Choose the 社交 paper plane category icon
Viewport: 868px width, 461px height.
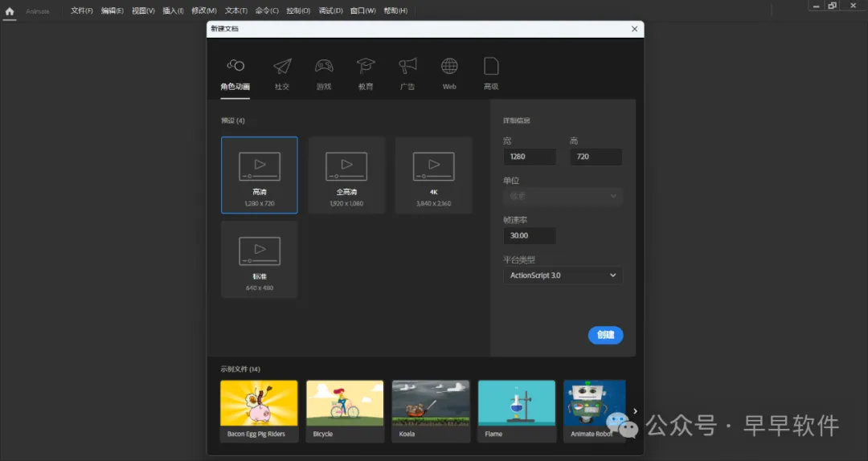[x=282, y=66]
